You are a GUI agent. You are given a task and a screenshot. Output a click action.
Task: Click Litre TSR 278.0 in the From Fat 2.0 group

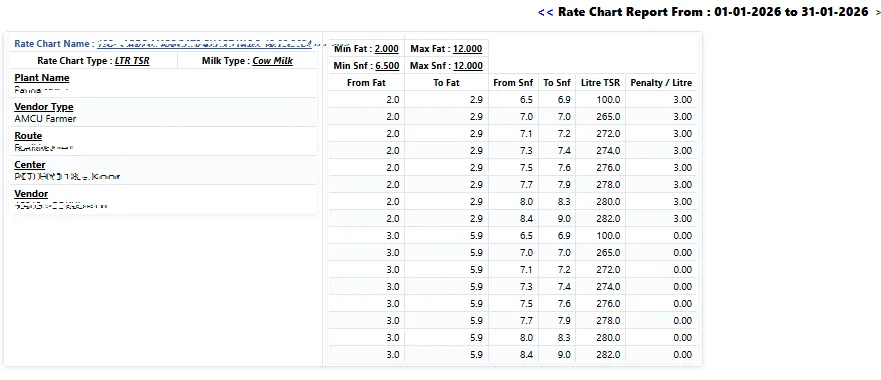tap(609, 184)
